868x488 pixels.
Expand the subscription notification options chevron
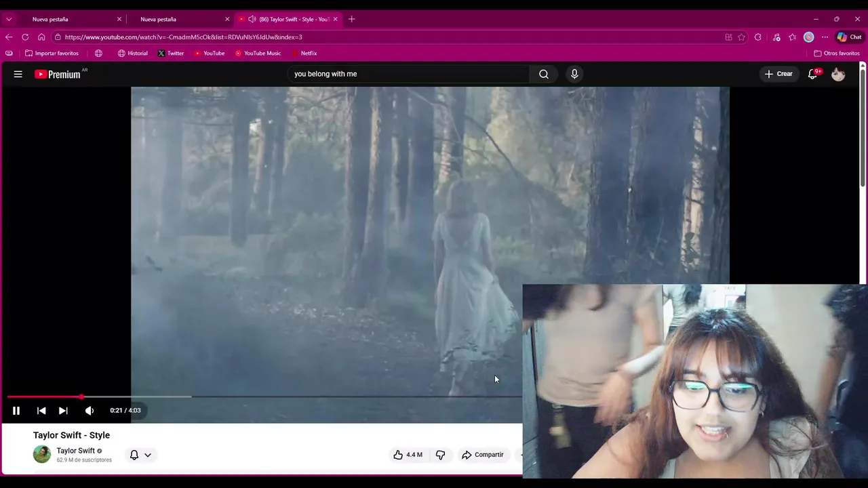point(148,455)
